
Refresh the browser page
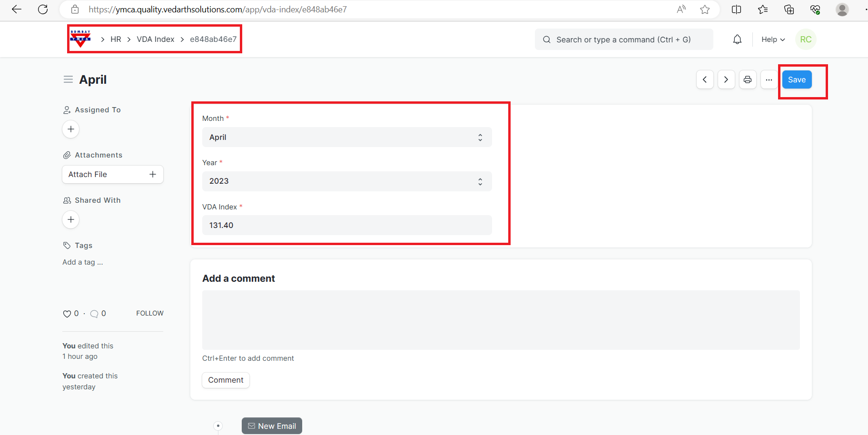(43, 10)
